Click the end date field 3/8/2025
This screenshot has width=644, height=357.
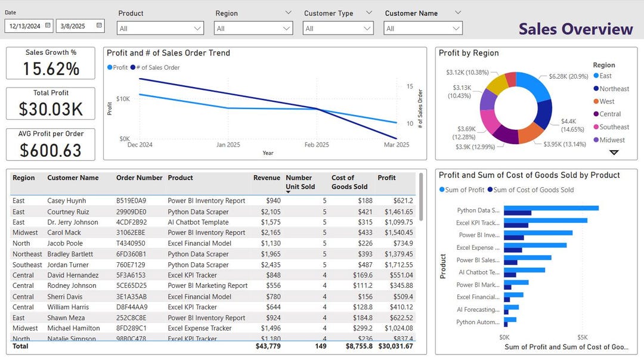coord(80,26)
